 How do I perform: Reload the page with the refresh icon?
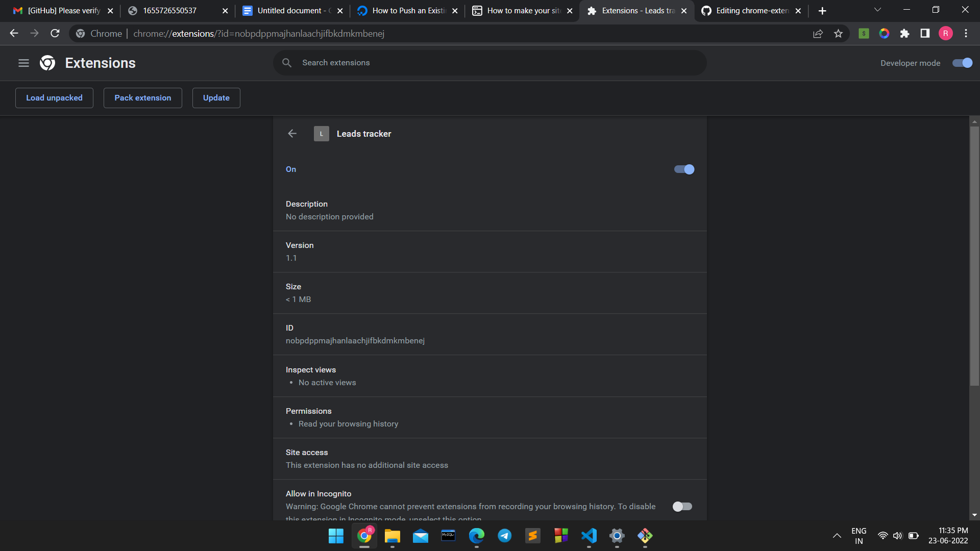point(55,33)
